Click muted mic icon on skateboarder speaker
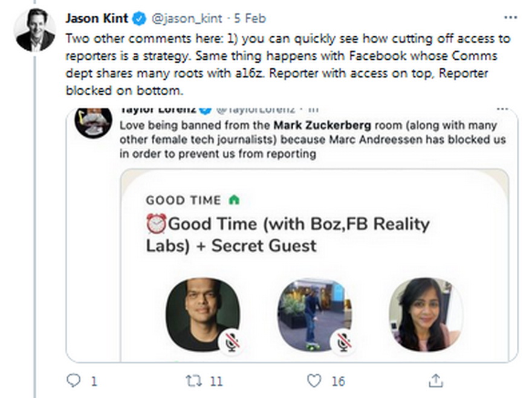 [x=343, y=342]
